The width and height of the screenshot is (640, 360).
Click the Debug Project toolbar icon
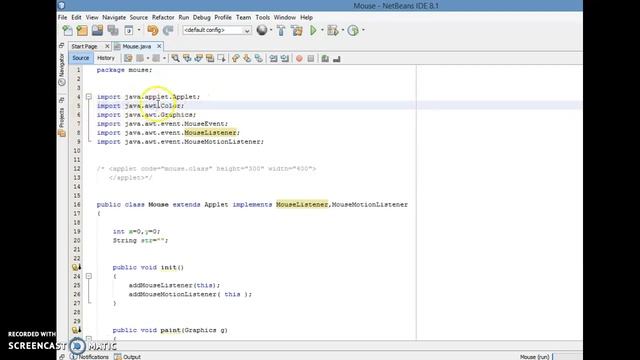pyautogui.click(x=333, y=30)
